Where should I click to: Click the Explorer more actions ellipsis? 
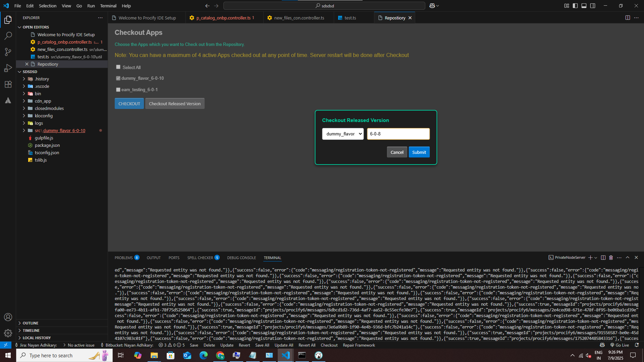pos(100,18)
